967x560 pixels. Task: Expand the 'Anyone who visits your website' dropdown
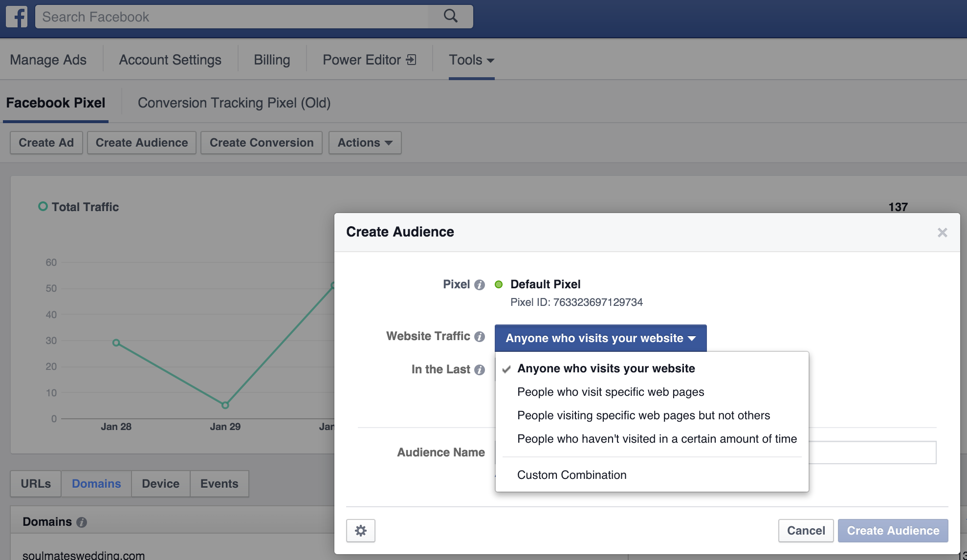click(600, 338)
